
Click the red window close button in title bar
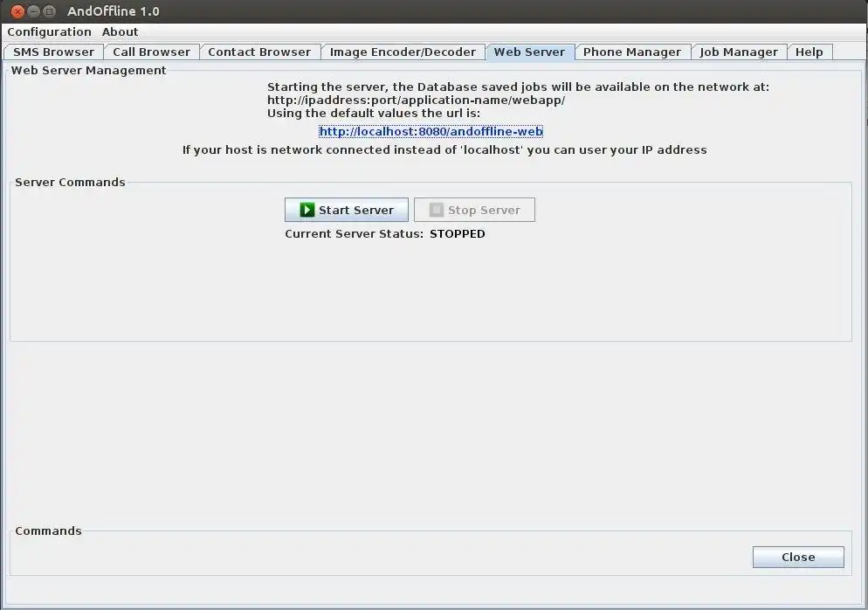pos(17,11)
